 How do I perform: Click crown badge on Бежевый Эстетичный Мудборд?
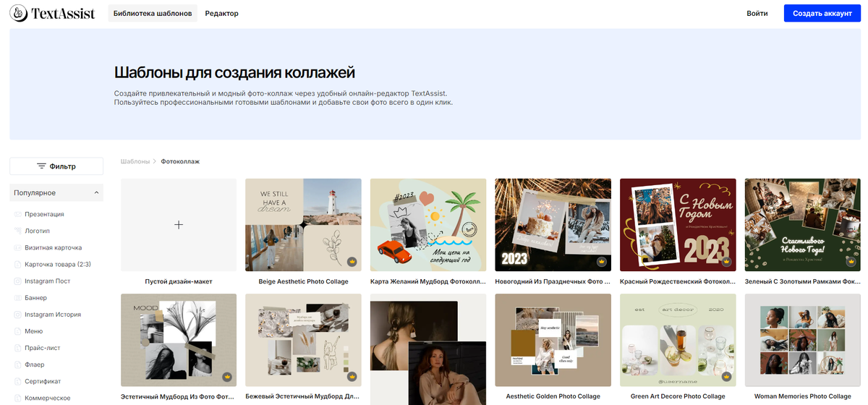coord(352,376)
